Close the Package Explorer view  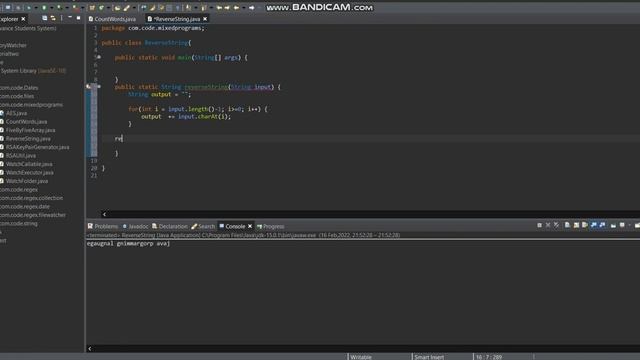(x=23, y=19)
